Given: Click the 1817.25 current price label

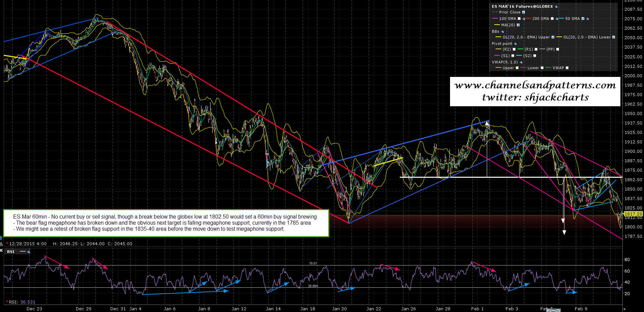Looking at the screenshot, I should (x=633, y=214).
